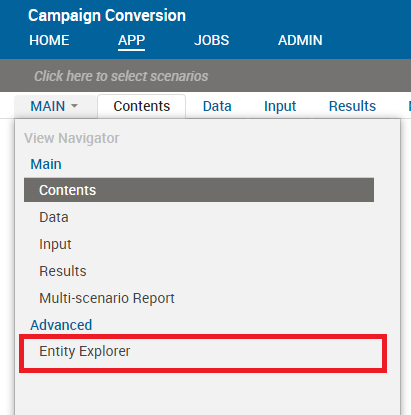Viewport: 411px width, 415px height.
Task: Select Data in the View Navigator
Action: (x=54, y=217)
